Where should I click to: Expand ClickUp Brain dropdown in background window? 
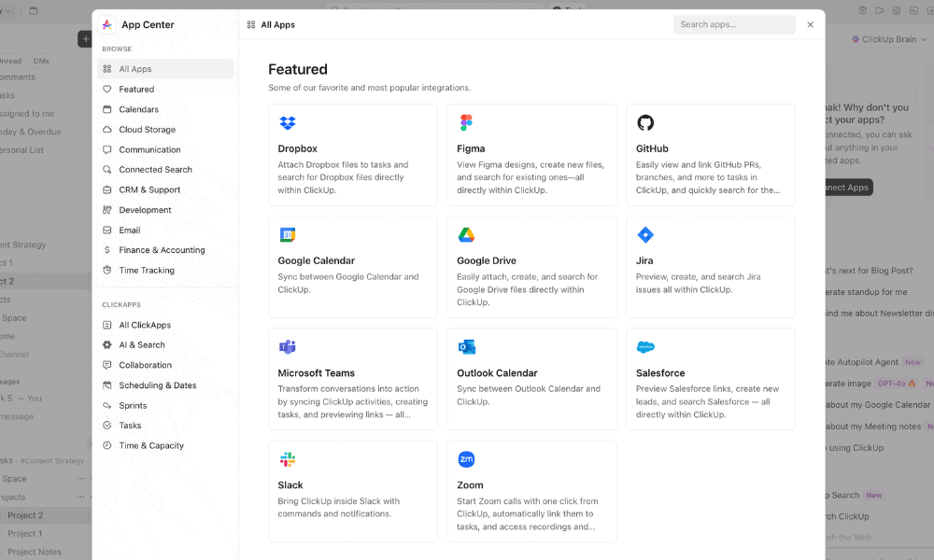[x=889, y=39]
